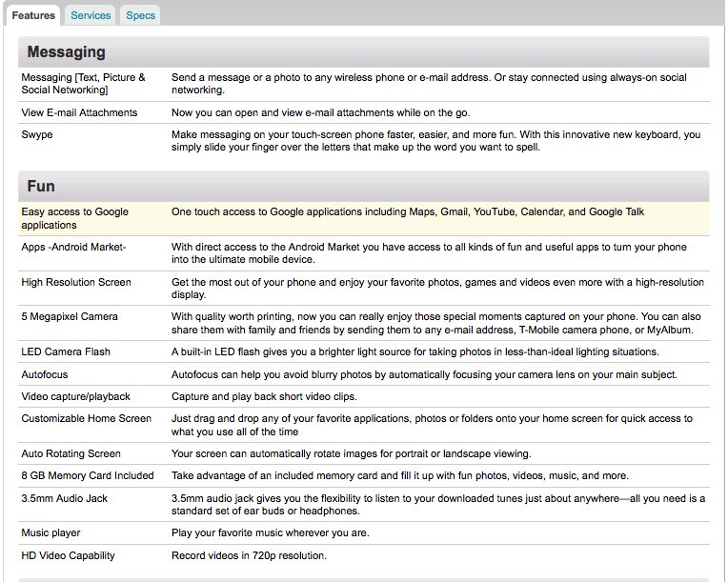Select the 'HD Video Capability' feature name

tap(68, 555)
